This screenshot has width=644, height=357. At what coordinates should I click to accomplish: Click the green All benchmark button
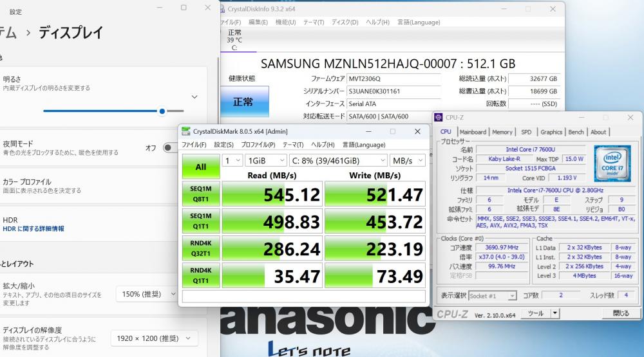click(x=201, y=167)
